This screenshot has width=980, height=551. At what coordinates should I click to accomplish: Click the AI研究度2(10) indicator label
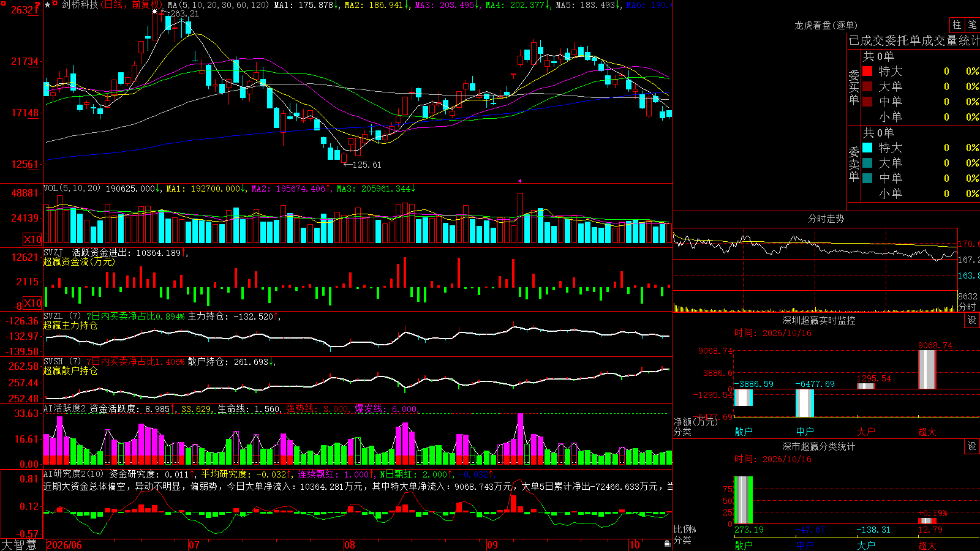tap(73, 474)
